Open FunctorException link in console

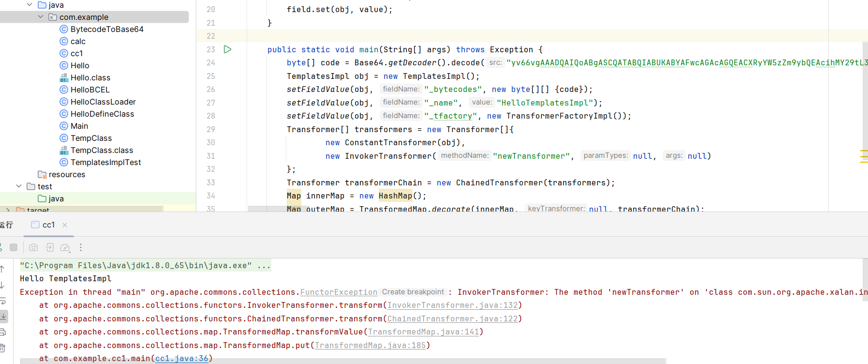[338, 292]
